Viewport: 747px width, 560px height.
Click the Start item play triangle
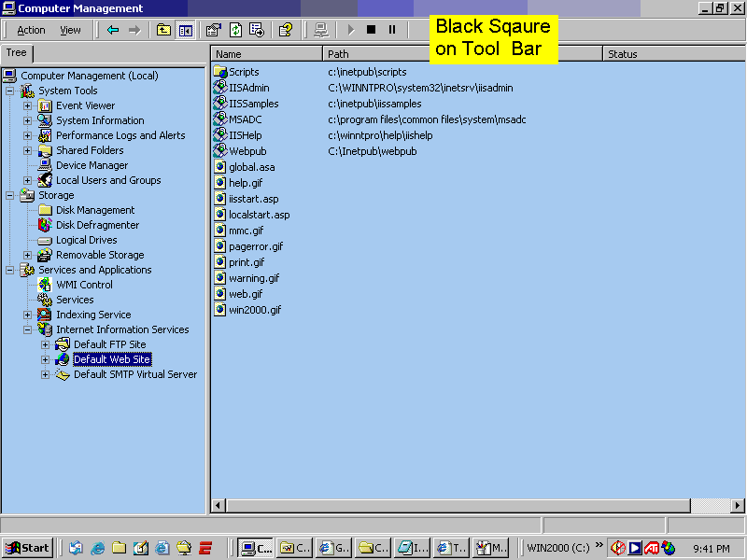(x=351, y=30)
